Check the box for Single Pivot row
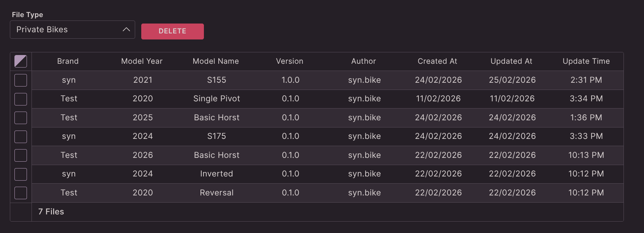644x233 pixels. tap(21, 99)
